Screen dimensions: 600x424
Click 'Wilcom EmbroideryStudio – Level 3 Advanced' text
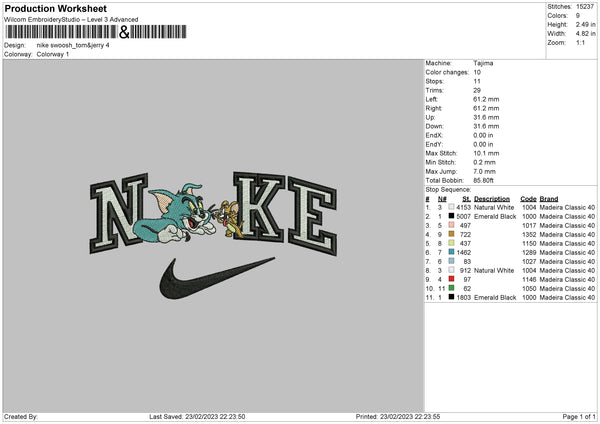pyautogui.click(x=71, y=20)
